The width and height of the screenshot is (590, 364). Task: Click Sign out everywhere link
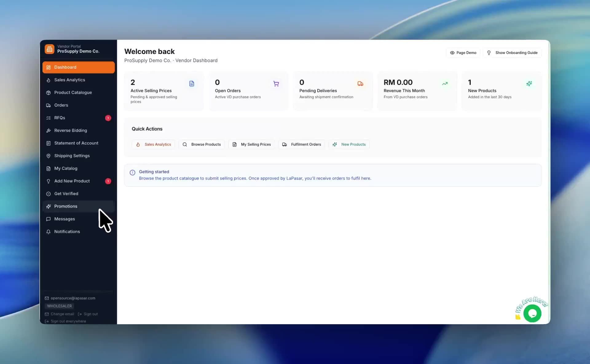[x=65, y=321]
